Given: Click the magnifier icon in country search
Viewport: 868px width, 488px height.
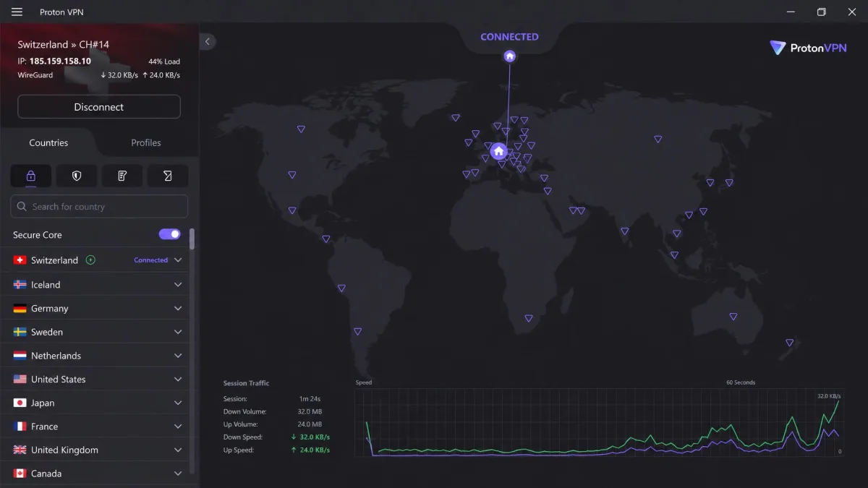Looking at the screenshot, I should click(22, 207).
